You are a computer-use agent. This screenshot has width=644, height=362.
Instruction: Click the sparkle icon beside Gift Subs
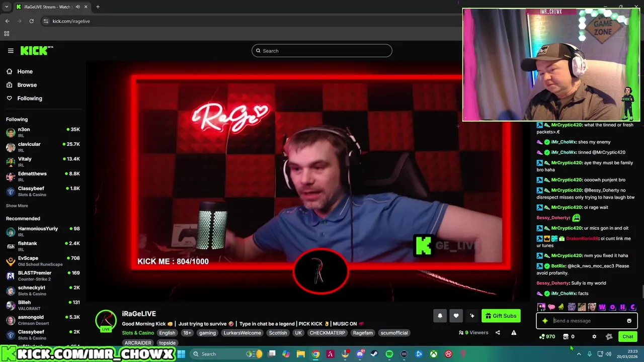[472, 316]
